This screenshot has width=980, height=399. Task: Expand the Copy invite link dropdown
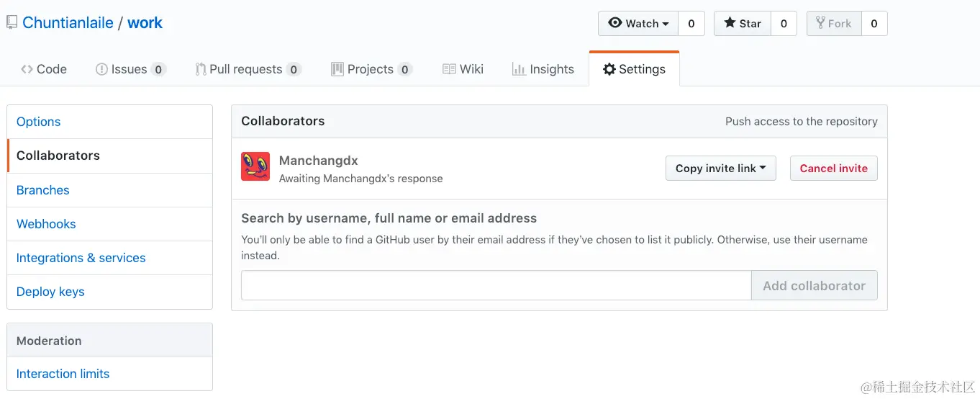[720, 169]
